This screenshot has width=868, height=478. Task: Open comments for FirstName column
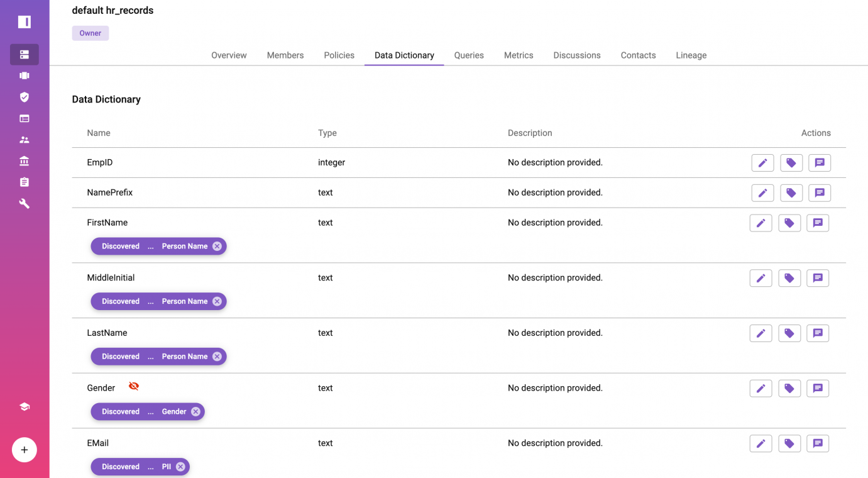(x=818, y=223)
